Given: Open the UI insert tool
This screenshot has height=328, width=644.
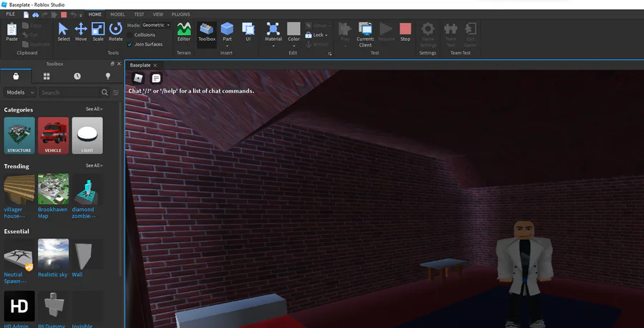Looking at the screenshot, I should coord(248,32).
